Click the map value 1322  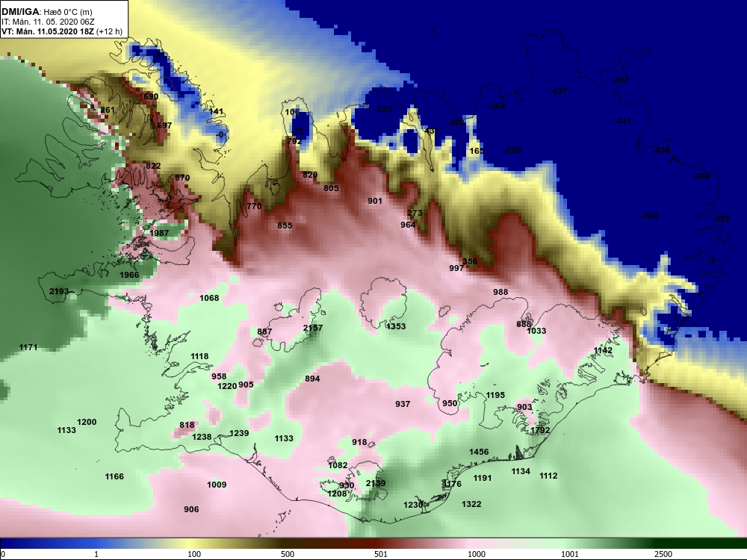[x=471, y=504]
